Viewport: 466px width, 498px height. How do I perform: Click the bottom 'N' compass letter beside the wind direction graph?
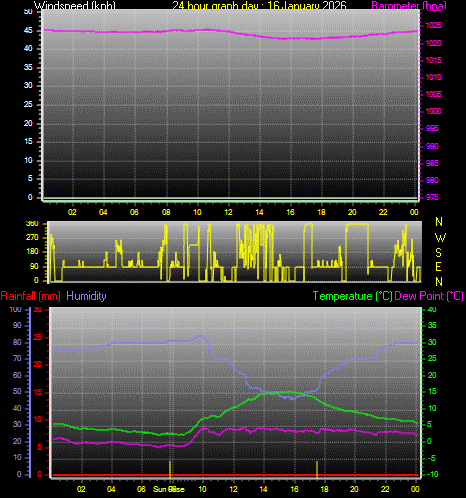[x=439, y=282]
